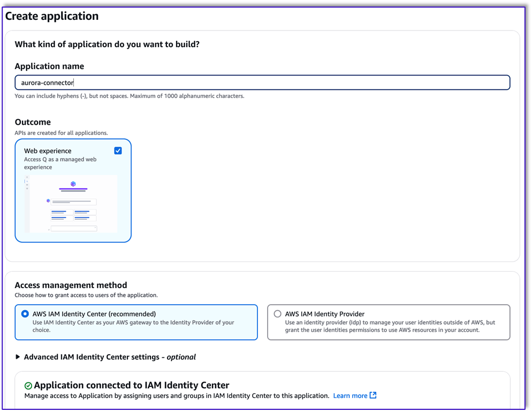This screenshot has height=412, width=532.
Task: Click the external link icon beside Learn more
Action: point(373,395)
